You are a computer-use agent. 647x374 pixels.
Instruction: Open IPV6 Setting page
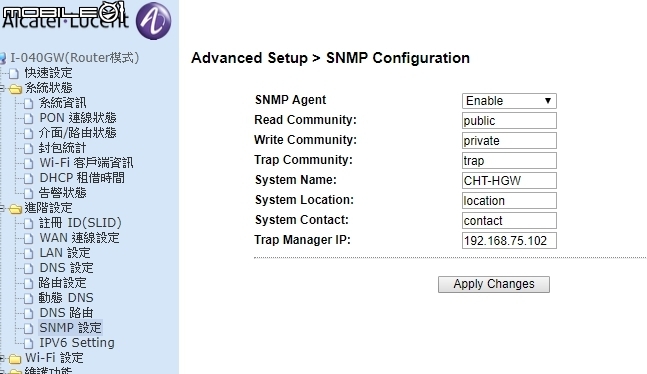click(77, 343)
